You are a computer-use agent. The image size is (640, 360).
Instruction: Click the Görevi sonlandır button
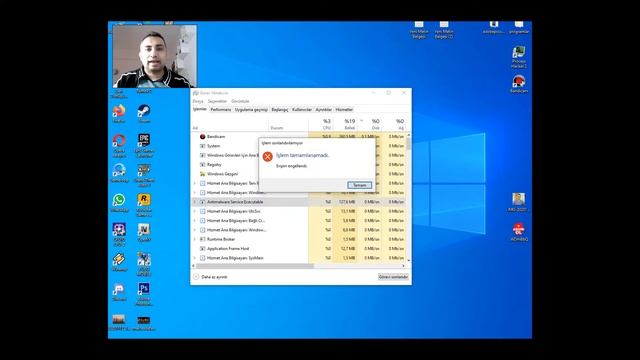tap(393, 277)
